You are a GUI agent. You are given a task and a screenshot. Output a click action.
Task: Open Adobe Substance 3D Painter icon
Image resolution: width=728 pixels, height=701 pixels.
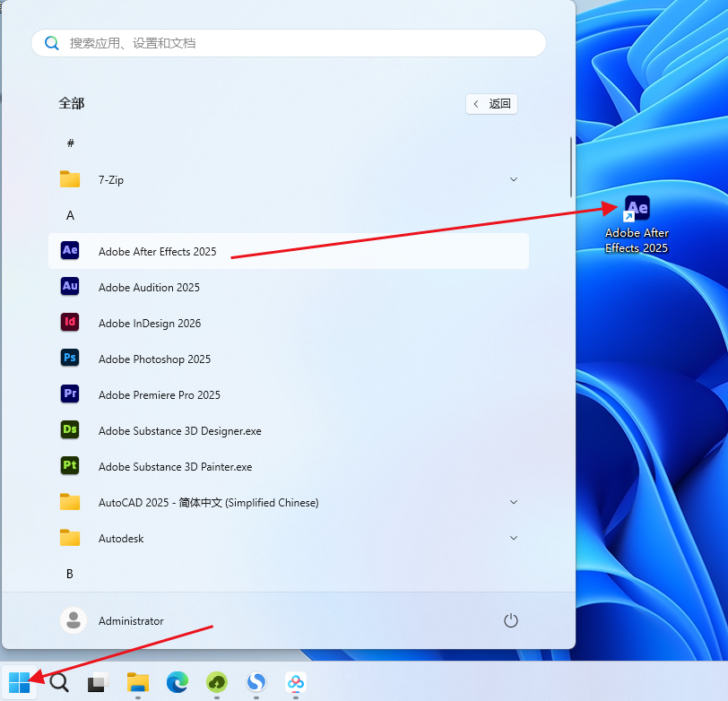[70, 465]
